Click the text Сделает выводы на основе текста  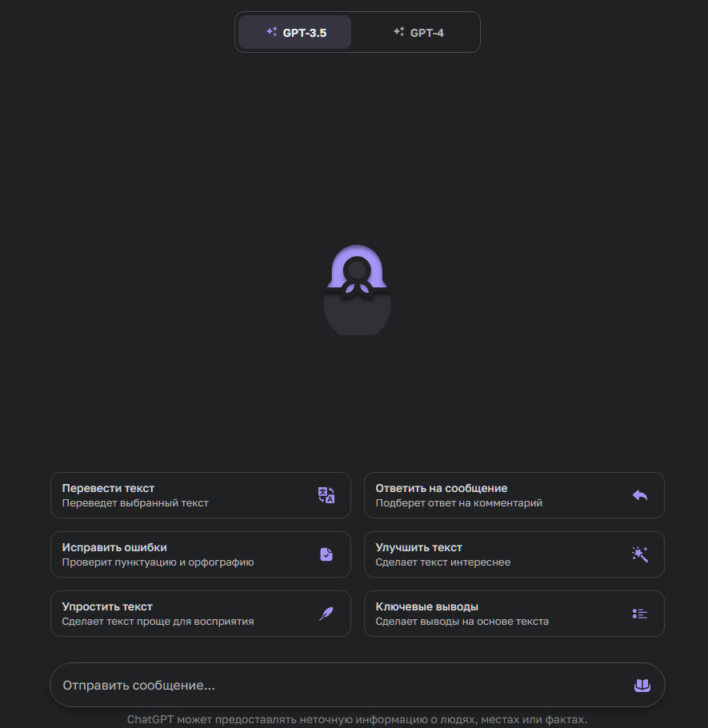point(462,622)
